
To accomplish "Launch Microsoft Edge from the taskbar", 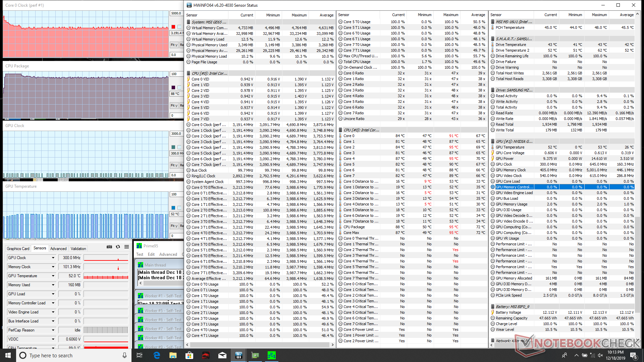I will click(x=157, y=355).
